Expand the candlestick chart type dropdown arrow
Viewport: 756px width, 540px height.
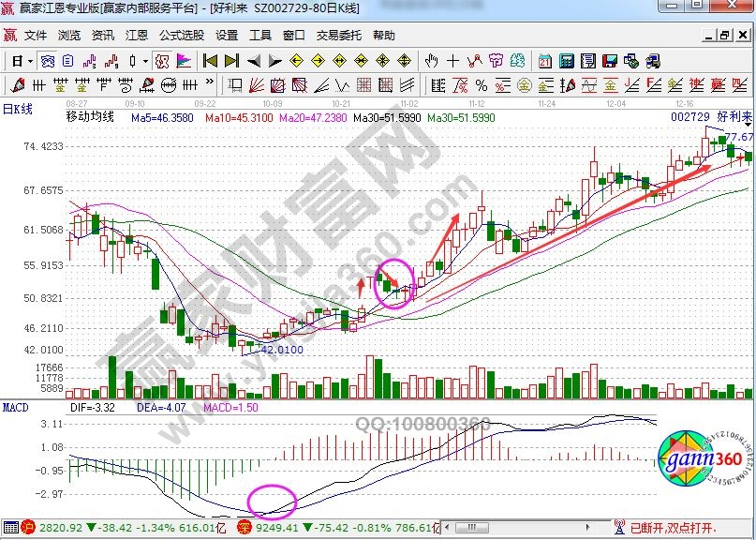click(144, 61)
